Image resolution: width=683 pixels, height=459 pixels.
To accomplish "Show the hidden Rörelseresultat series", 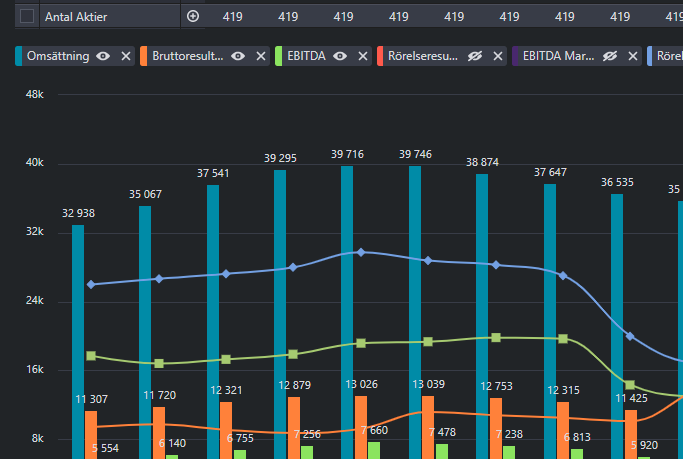I will pos(475,56).
